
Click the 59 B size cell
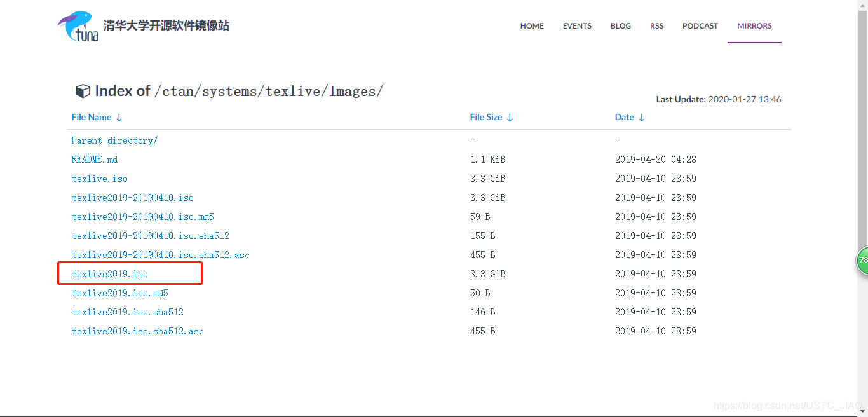[x=480, y=217]
